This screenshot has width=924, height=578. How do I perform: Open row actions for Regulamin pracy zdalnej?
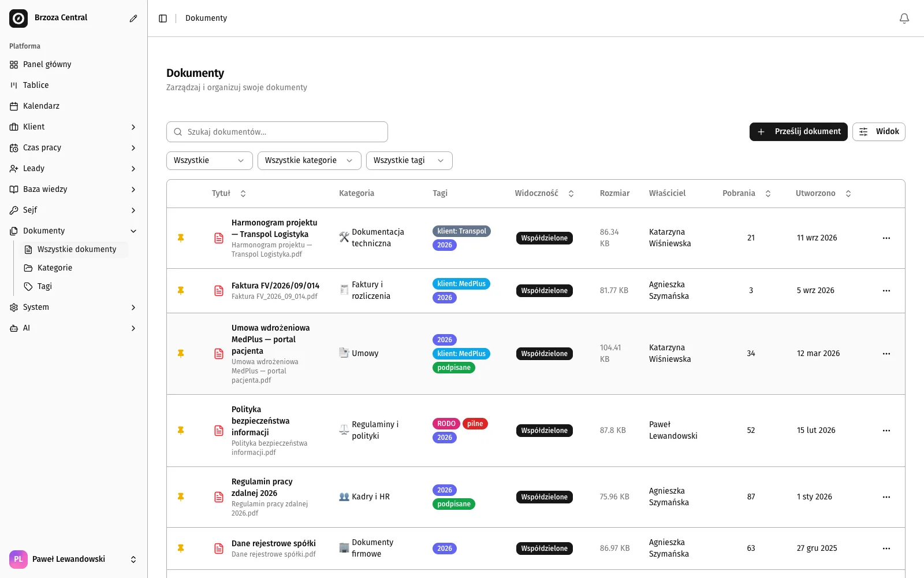[886, 497]
